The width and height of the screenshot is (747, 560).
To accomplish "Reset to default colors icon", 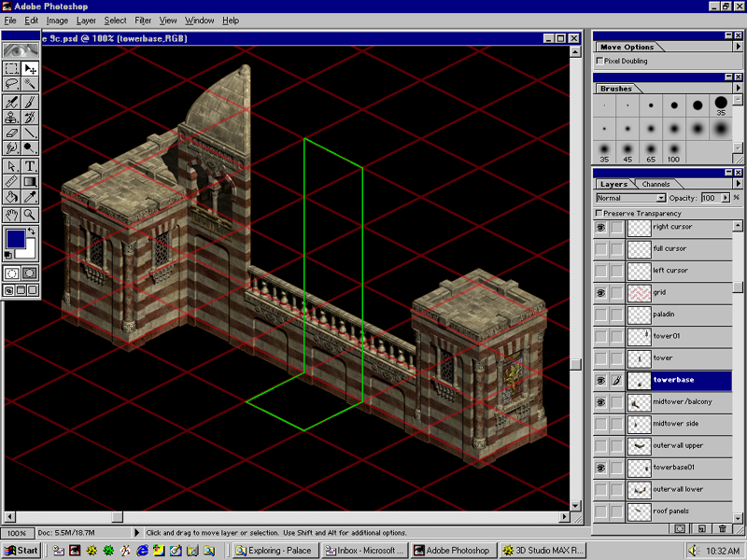I will (x=8, y=255).
